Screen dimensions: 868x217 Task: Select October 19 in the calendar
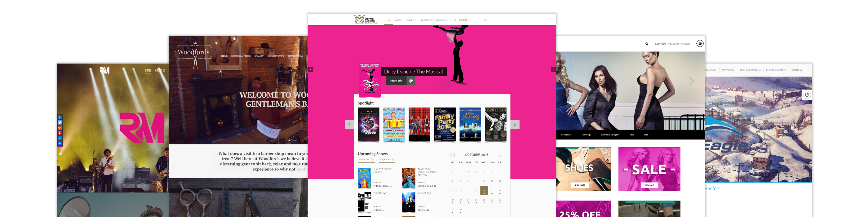pos(484,191)
